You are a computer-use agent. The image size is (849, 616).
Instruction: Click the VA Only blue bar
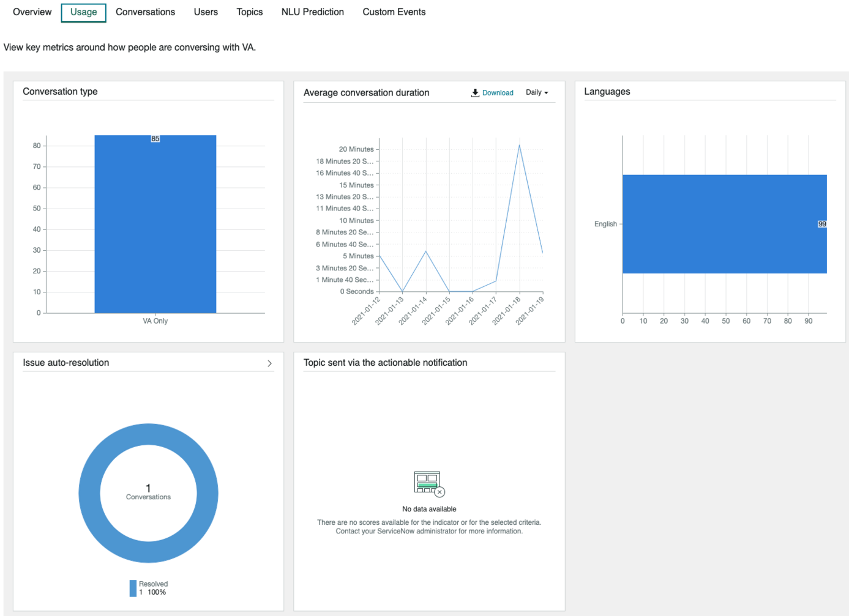tap(155, 224)
